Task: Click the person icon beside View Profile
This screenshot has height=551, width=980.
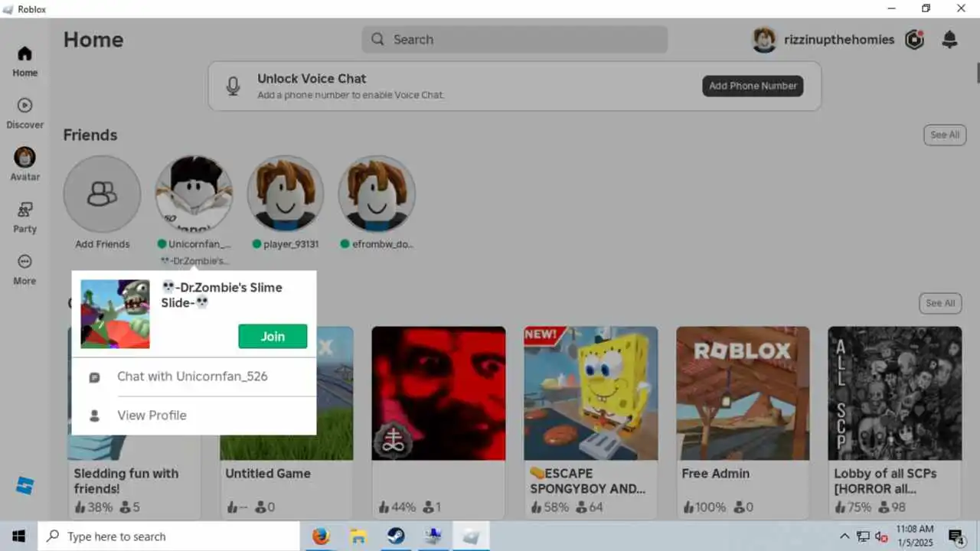Action: tap(94, 416)
